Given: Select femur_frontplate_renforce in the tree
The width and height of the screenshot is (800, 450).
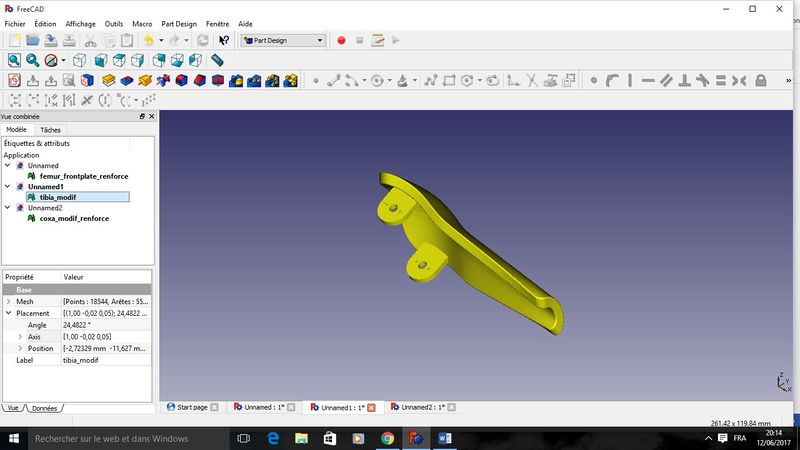Looking at the screenshot, I should [83, 176].
